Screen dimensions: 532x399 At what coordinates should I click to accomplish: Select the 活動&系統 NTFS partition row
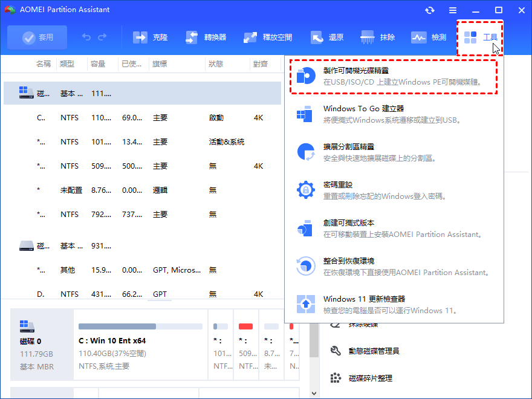pyautogui.click(x=142, y=142)
